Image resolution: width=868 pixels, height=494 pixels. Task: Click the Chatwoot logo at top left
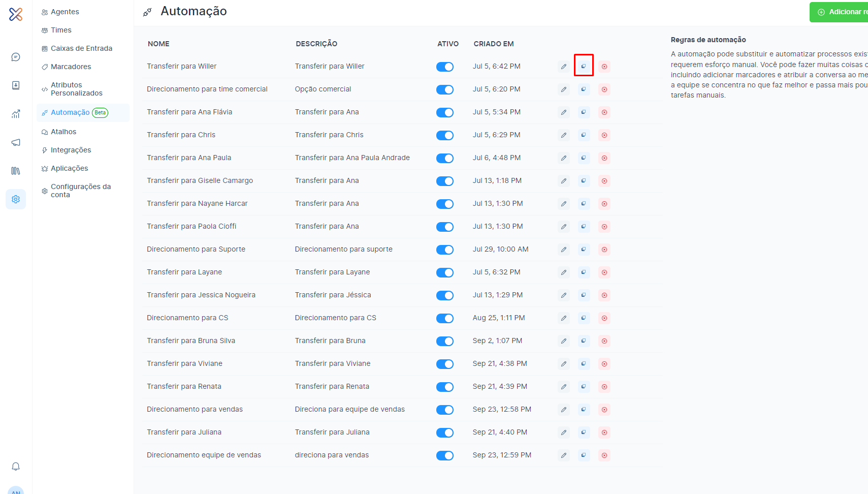click(16, 14)
